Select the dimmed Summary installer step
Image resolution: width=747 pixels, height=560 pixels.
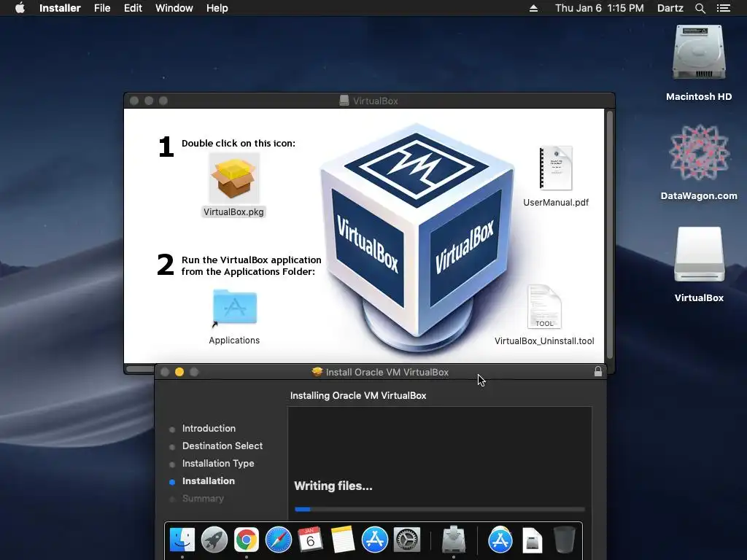pyautogui.click(x=203, y=499)
